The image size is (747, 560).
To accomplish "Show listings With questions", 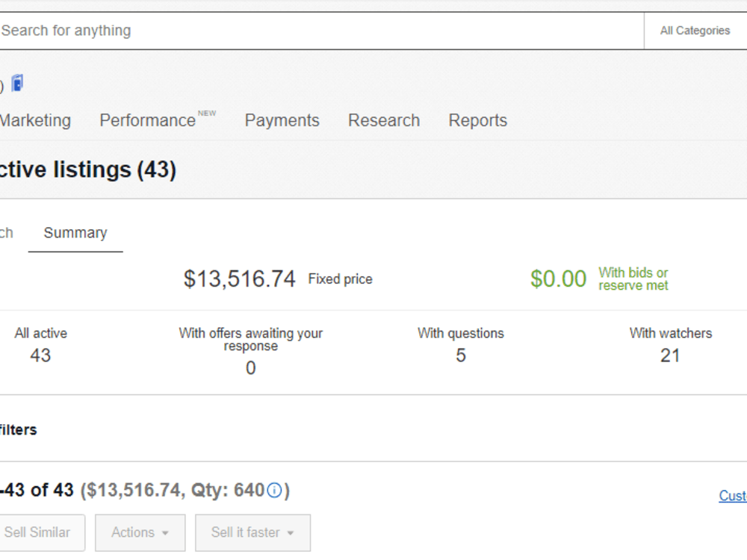I will point(461,345).
